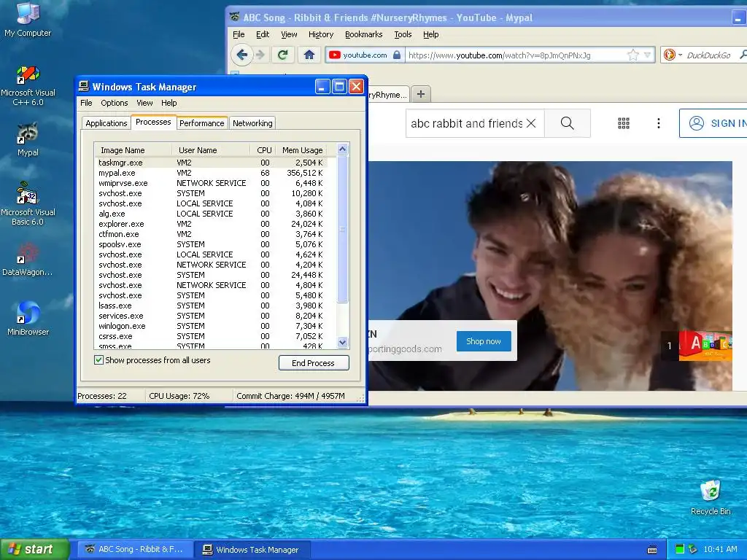Clear the YouTube search box with X

(x=531, y=123)
